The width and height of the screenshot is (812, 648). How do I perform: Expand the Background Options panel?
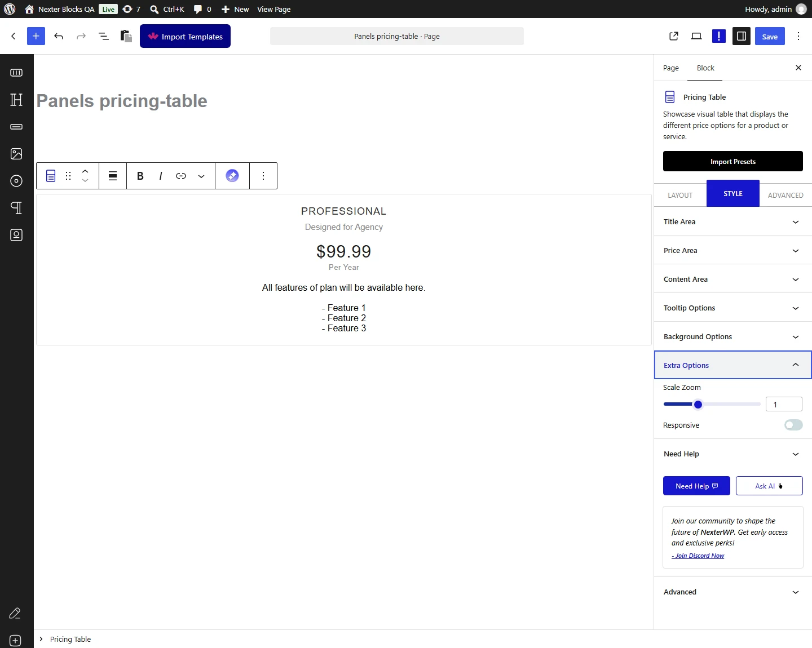click(x=733, y=336)
